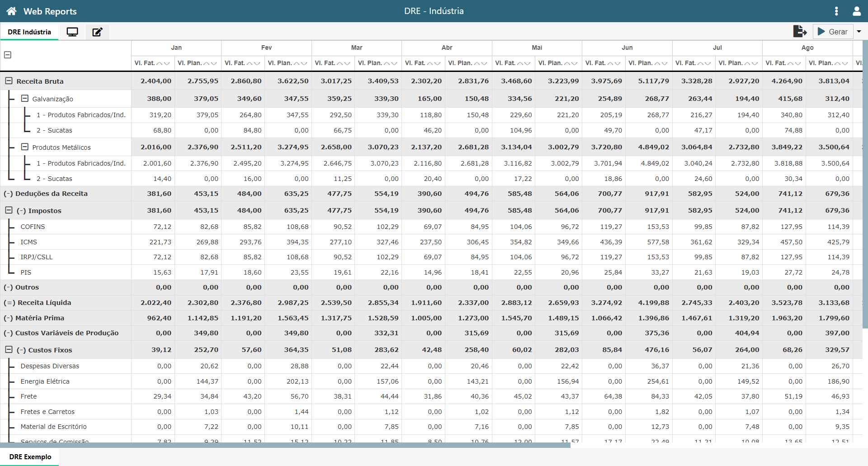
Task: Collapse the Galvanização subgroup
Action: [25, 98]
